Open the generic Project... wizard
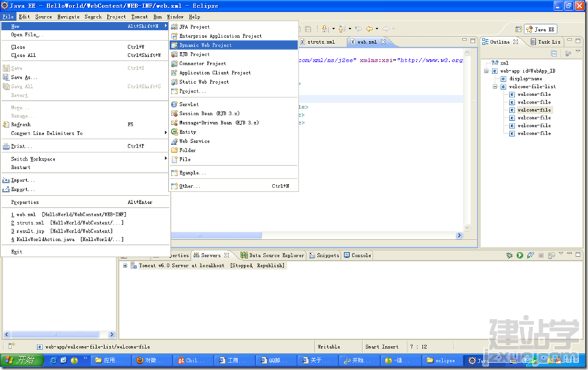The image size is (588, 370). [x=234, y=91]
